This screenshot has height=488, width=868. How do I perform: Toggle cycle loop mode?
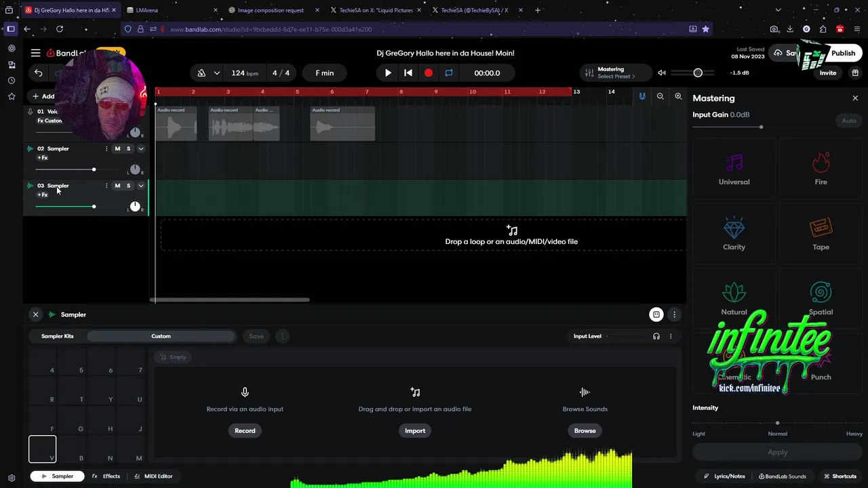(x=449, y=73)
